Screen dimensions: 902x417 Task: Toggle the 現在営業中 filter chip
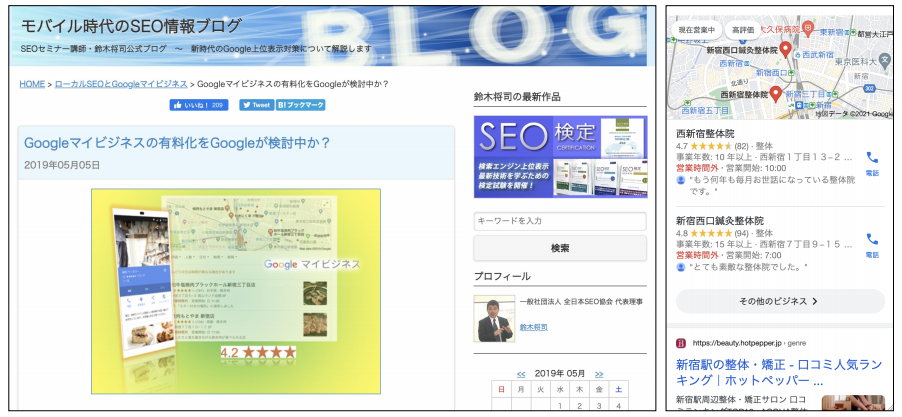coord(696,29)
